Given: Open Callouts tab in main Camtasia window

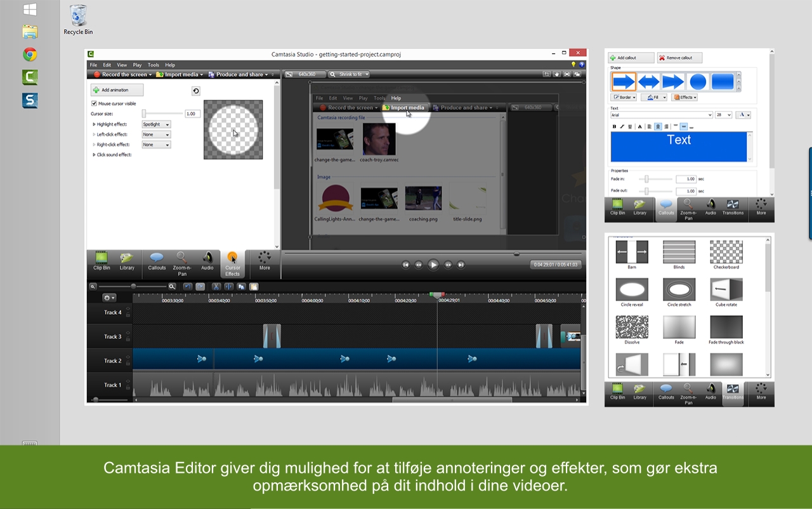Looking at the screenshot, I should (x=157, y=262).
